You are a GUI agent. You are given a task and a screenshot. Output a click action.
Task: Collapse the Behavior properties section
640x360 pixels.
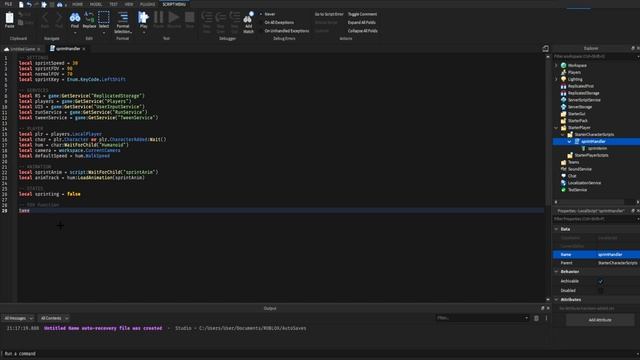pyautogui.click(x=556, y=271)
